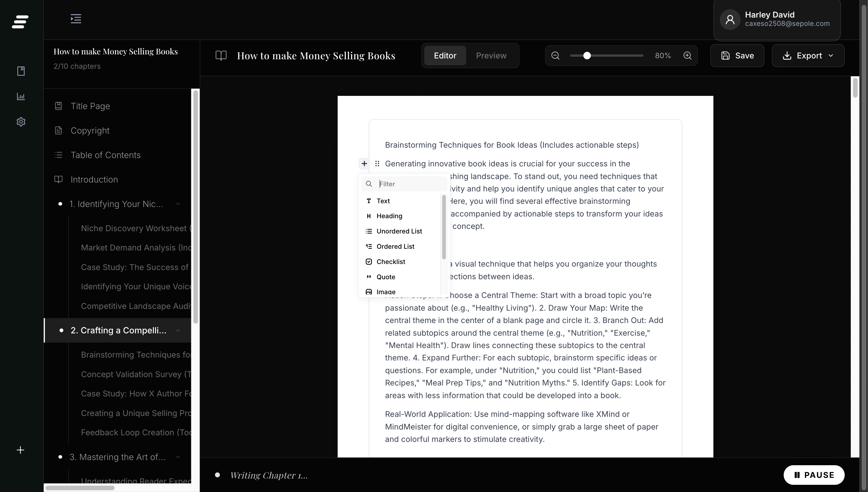868x492 pixels.
Task: Switch to Preview mode
Action: [x=491, y=55]
